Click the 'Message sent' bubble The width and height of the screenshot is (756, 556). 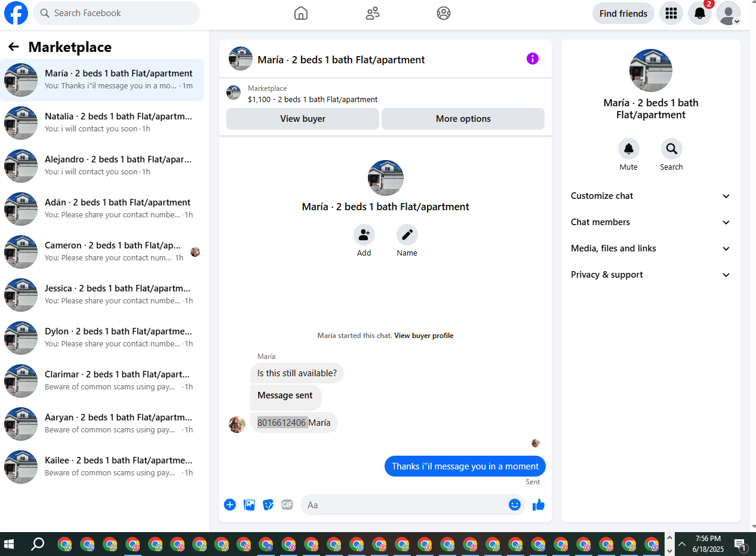tap(285, 397)
